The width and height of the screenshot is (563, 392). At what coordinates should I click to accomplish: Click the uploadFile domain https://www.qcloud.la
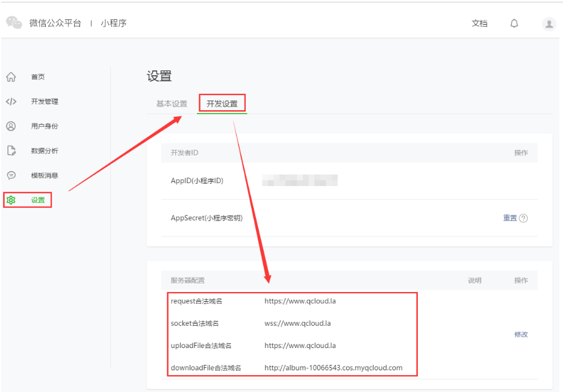point(300,346)
